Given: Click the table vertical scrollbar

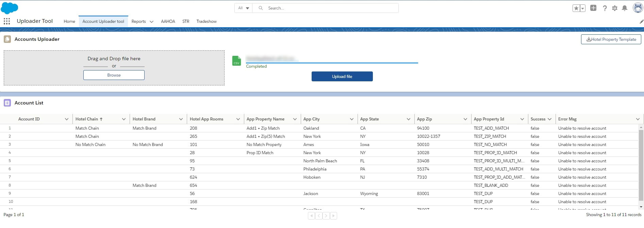Looking at the screenshot, I should 641,165.
